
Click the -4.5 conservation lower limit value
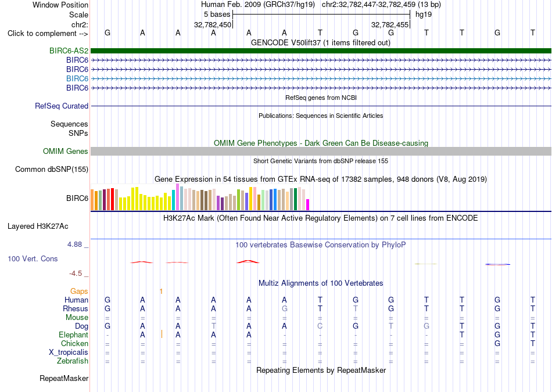(x=76, y=274)
